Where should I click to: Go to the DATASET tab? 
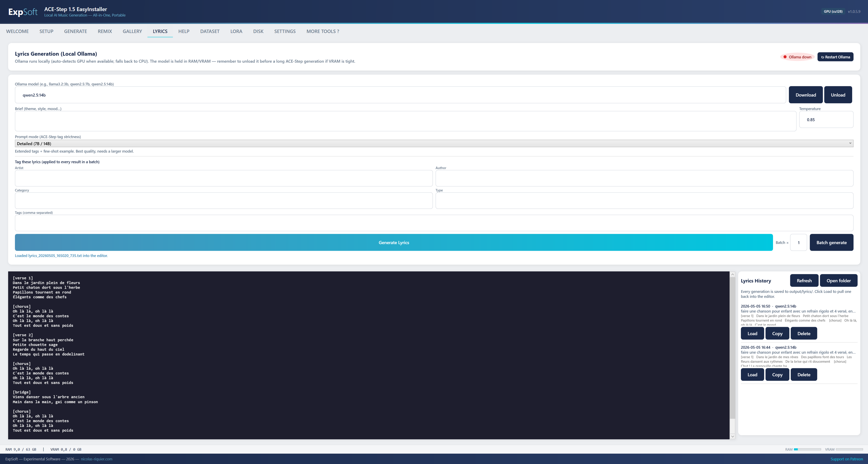[x=210, y=31]
